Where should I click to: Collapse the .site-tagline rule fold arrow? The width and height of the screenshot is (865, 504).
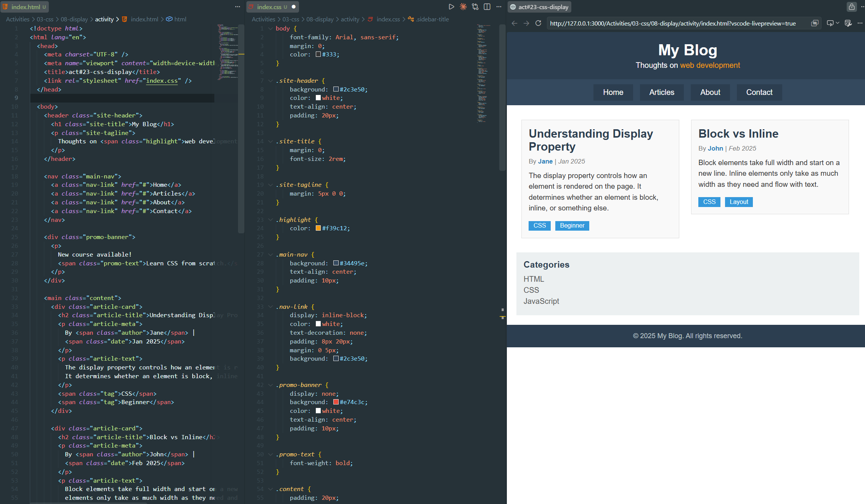pyautogui.click(x=270, y=185)
